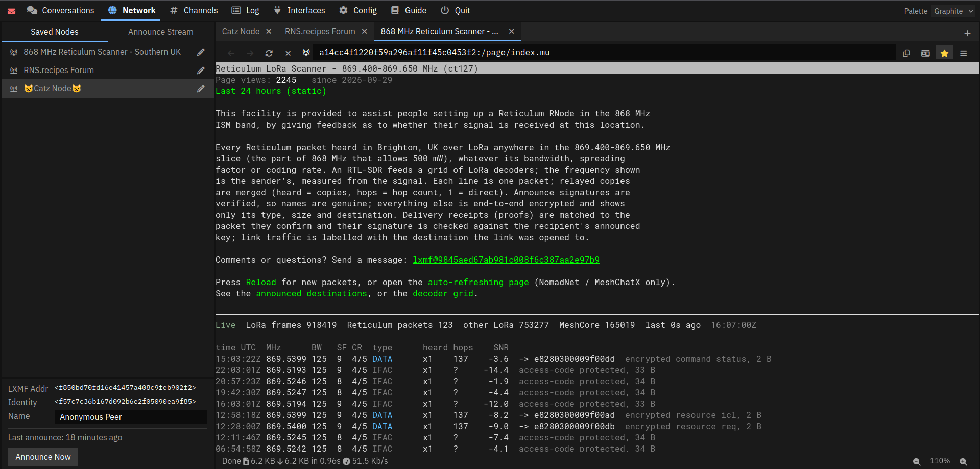
Task: Open the Conversations section
Action: tap(60, 10)
